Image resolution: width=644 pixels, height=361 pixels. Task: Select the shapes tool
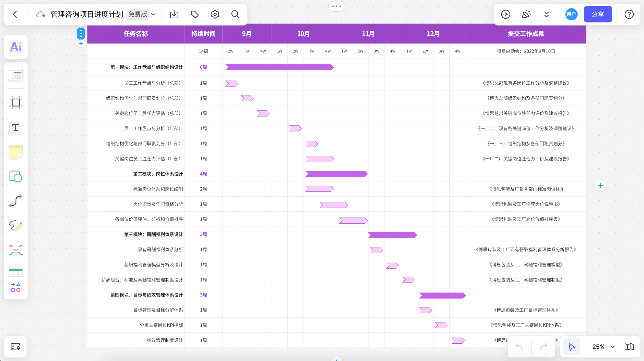click(16, 176)
